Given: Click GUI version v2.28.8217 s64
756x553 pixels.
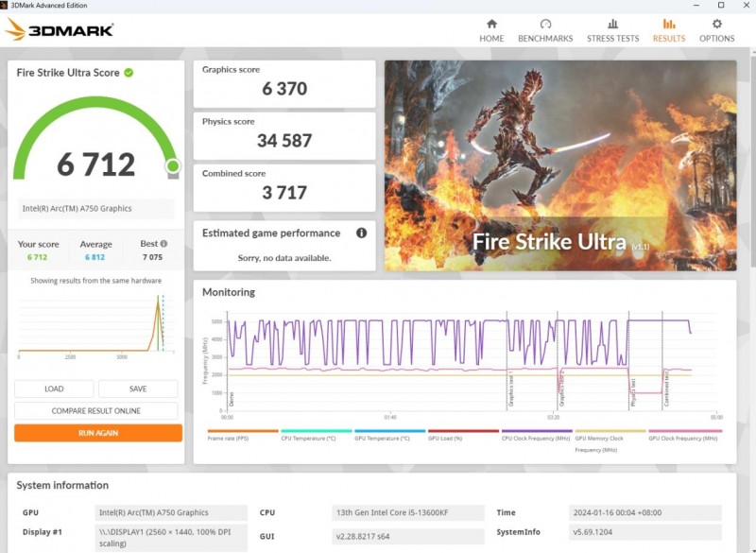Looking at the screenshot, I should point(408,536).
